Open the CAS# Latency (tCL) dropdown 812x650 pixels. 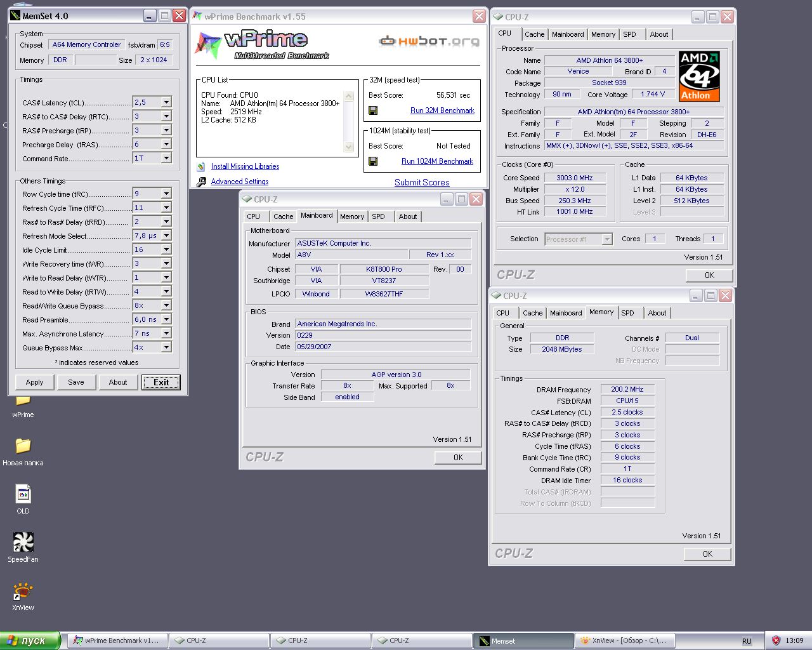pyautogui.click(x=166, y=102)
